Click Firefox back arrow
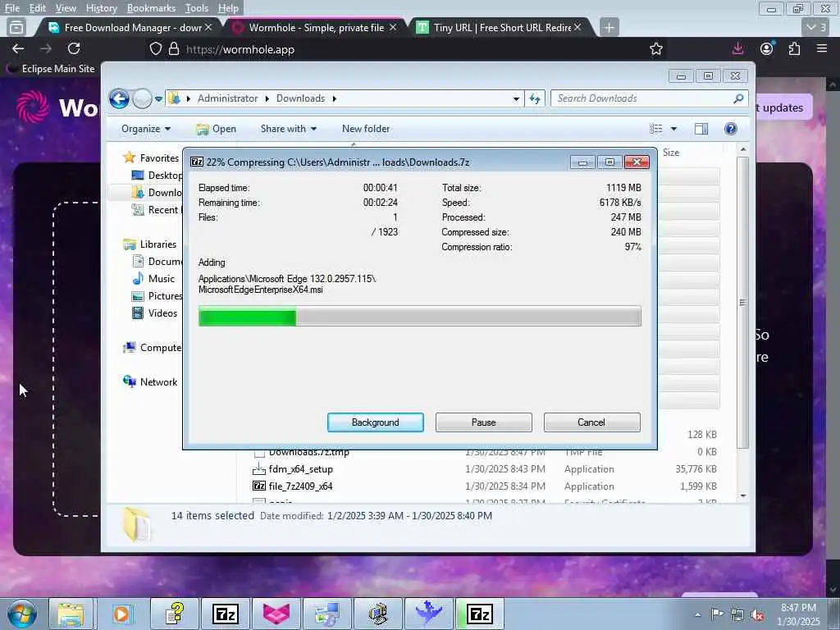The image size is (840, 630). tap(18, 48)
